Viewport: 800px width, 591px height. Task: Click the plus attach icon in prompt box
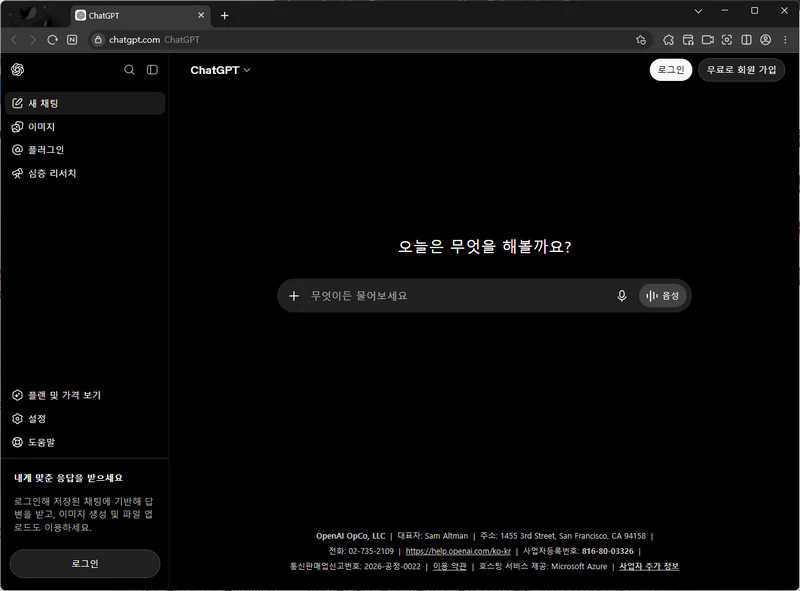pos(294,296)
